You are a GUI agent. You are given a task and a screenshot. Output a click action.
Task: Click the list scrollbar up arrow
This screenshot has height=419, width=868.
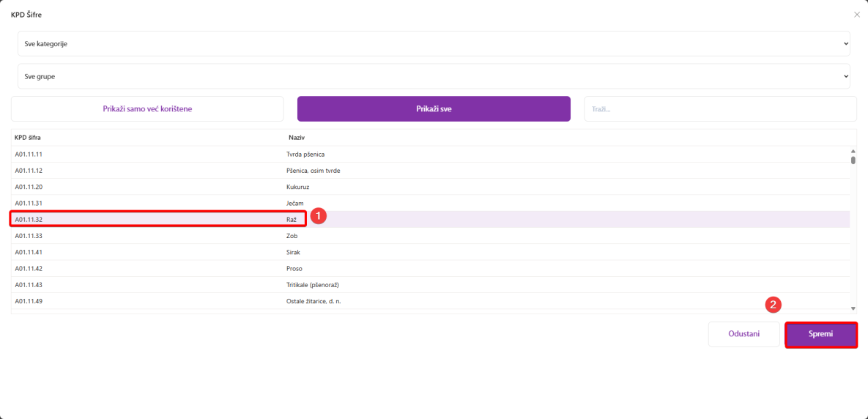tap(853, 151)
